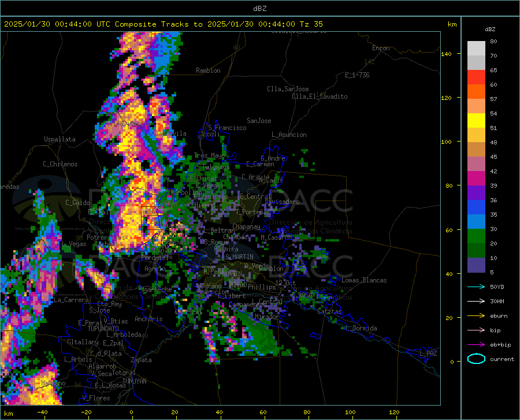Screen dimensions: 520x420
Task: Click the 'current' legend label
Action: pos(502,359)
